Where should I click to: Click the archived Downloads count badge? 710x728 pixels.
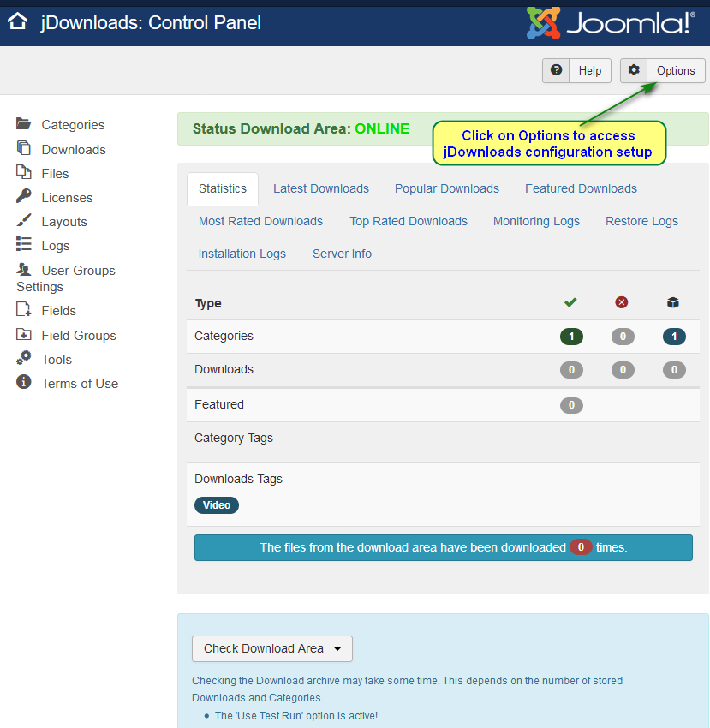[674, 370]
